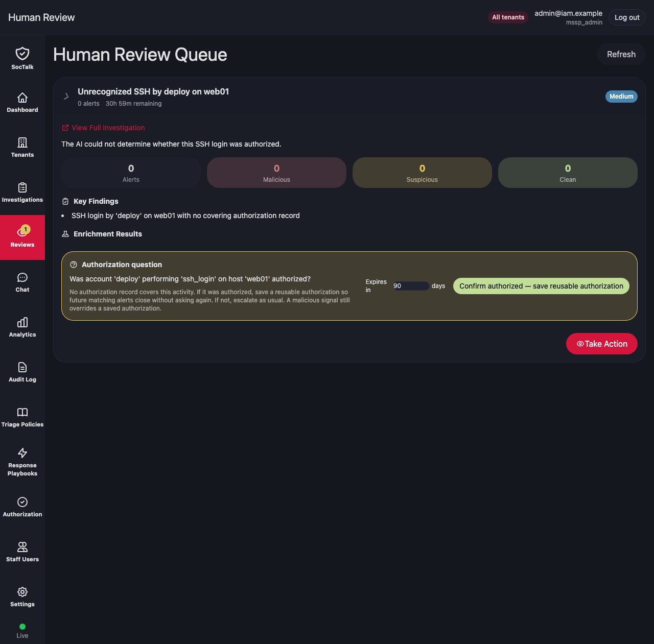Click the Authorization question heading
The image size is (654, 644).
tap(122, 265)
